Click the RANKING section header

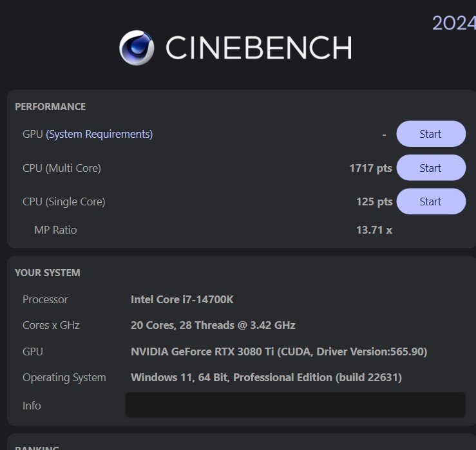[37, 447]
